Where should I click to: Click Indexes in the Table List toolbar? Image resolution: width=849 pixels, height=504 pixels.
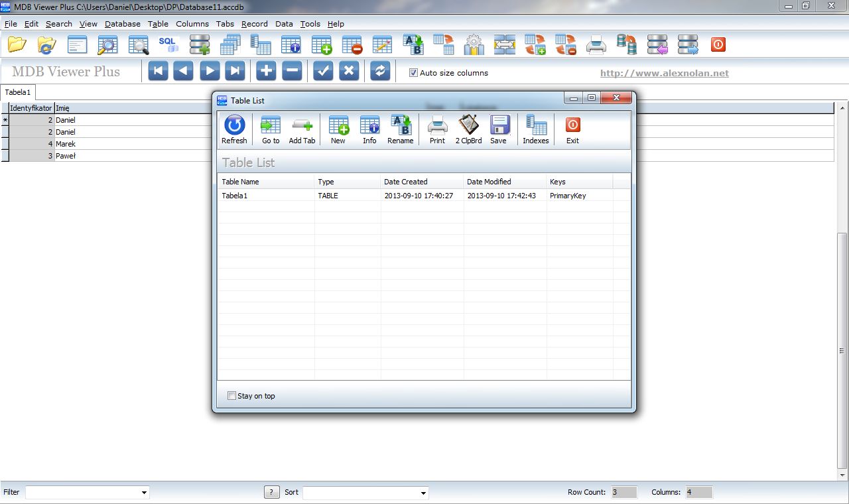tap(536, 129)
